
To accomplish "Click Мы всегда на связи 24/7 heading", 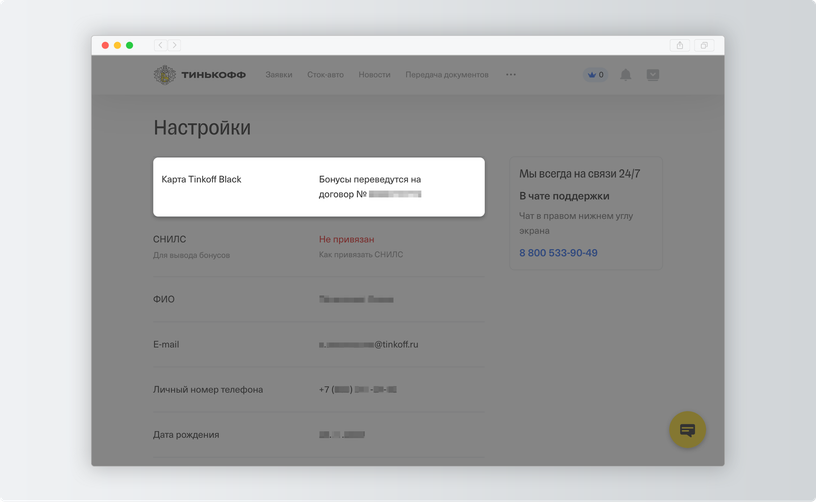I will pos(580,174).
